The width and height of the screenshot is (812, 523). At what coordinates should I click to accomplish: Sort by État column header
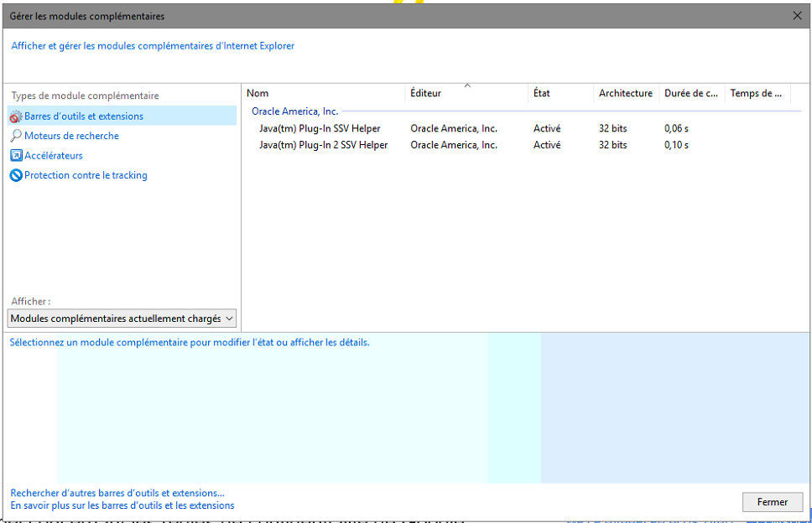560,93
